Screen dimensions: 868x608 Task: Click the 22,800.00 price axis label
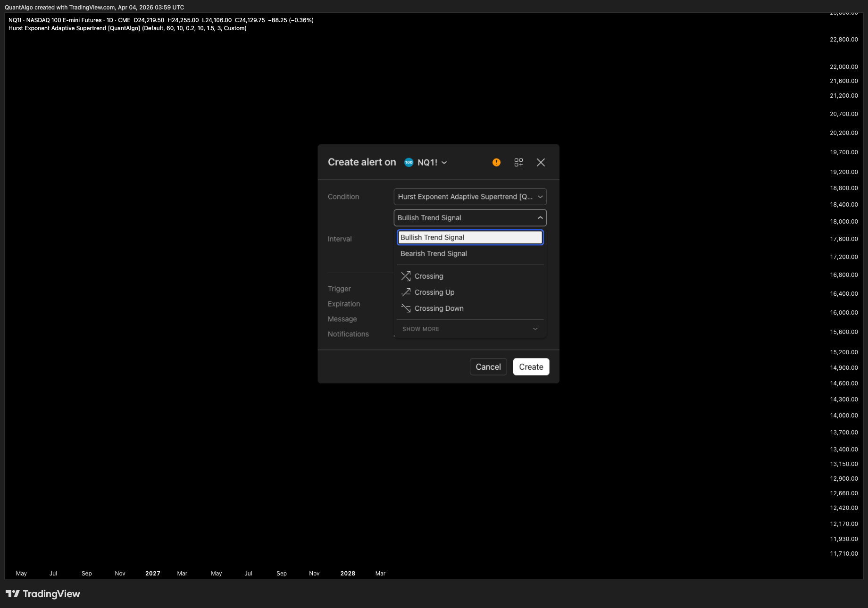pyautogui.click(x=843, y=40)
